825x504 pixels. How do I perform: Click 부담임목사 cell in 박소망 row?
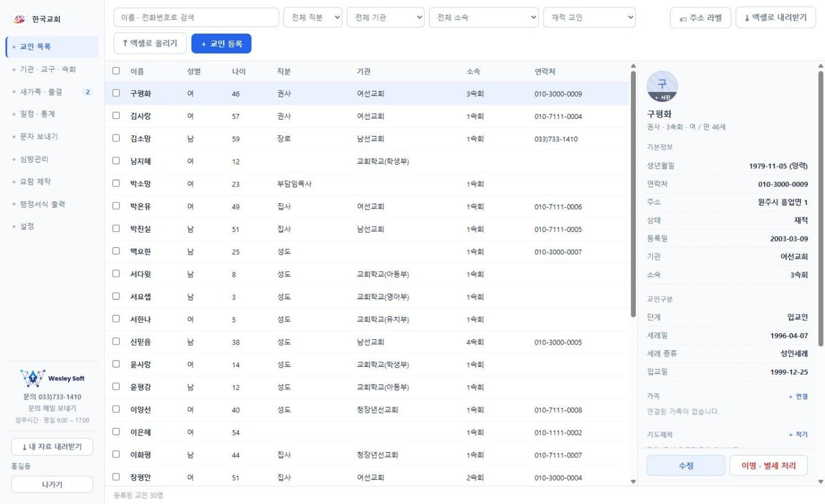pos(294,184)
